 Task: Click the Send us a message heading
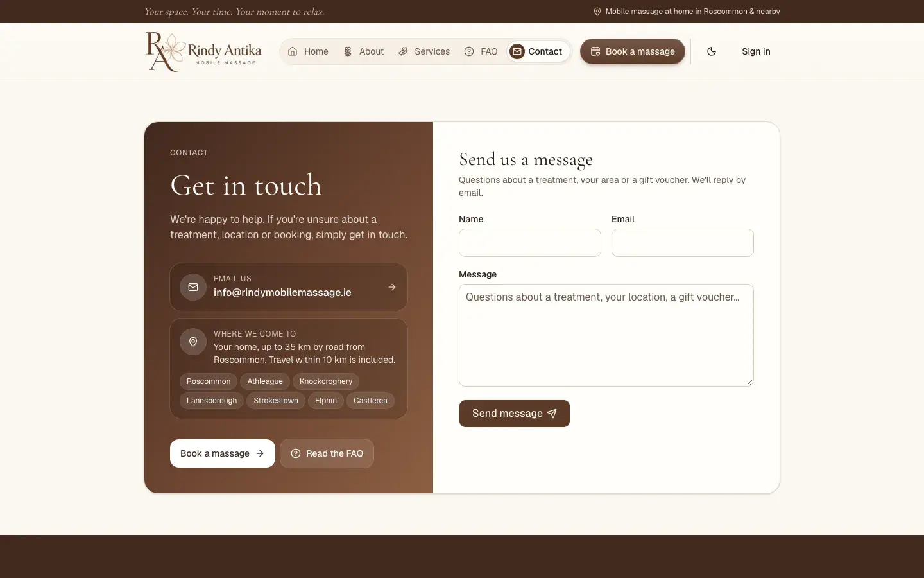click(526, 159)
